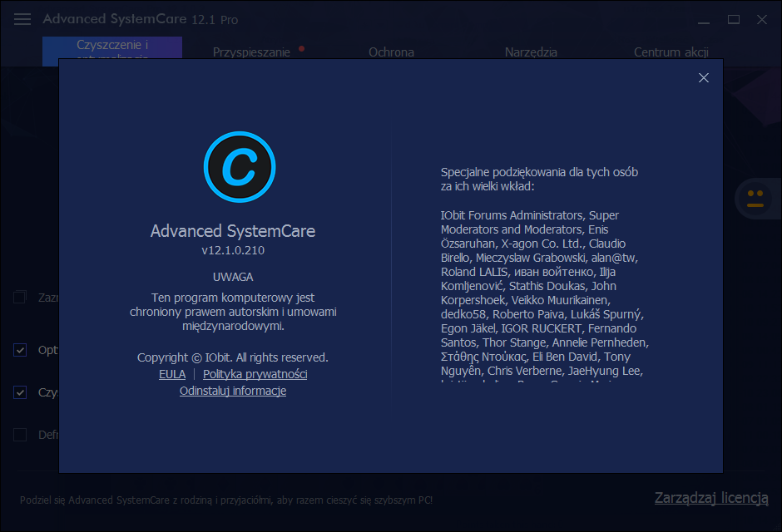Click the yellow feedback smiley face icon
This screenshot has width=782, height=532.
click(755, 199)
